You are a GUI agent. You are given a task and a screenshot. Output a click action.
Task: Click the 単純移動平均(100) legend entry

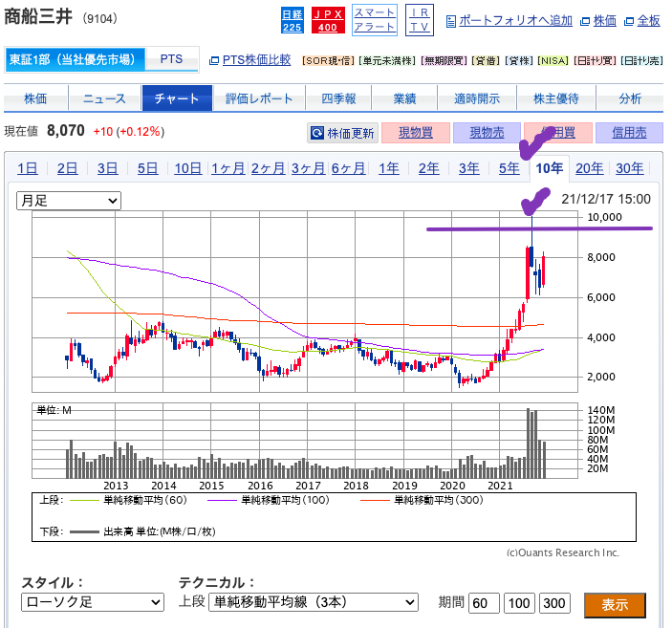(x=269, y=500)
